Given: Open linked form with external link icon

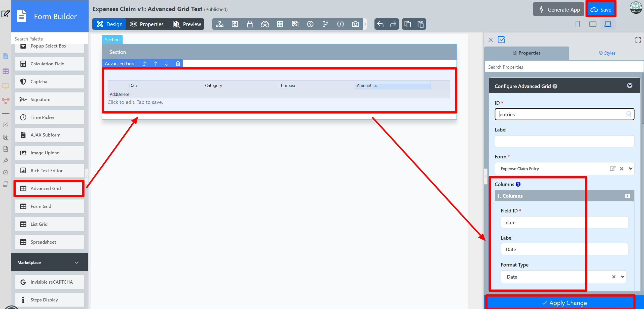Looking at the screenshot, I should pos(612,169).
